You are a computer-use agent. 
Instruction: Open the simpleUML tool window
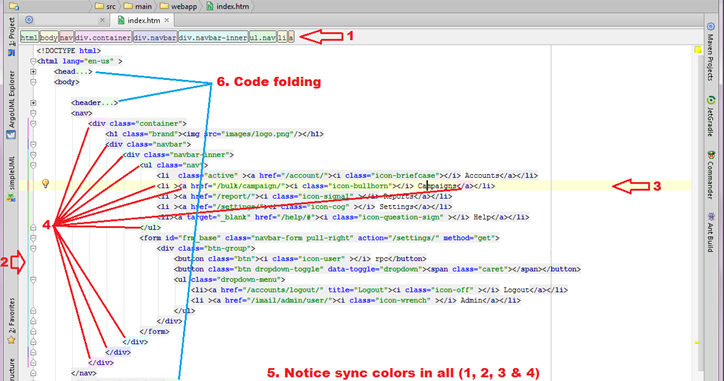[12, 178]
